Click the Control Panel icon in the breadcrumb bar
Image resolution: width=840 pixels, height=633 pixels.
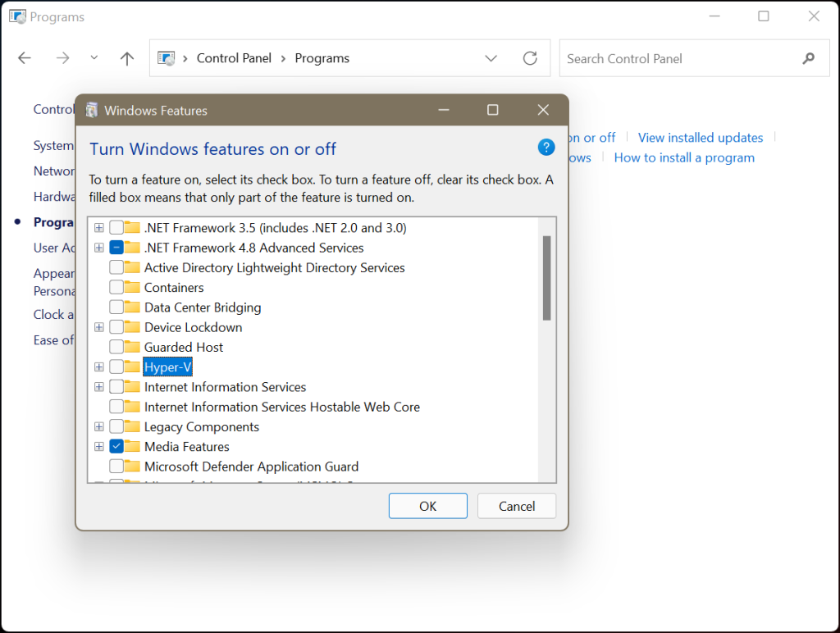click(x=167, y=57)
